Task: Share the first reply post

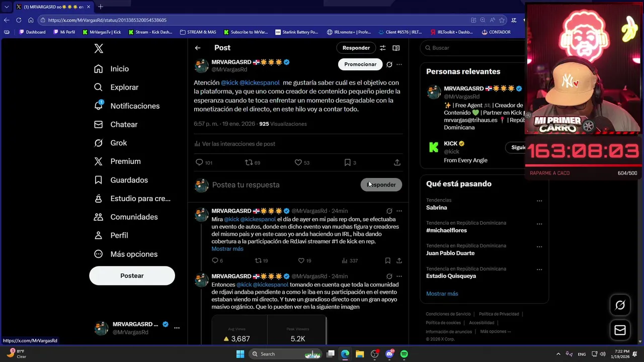Action: click(399, 260)
